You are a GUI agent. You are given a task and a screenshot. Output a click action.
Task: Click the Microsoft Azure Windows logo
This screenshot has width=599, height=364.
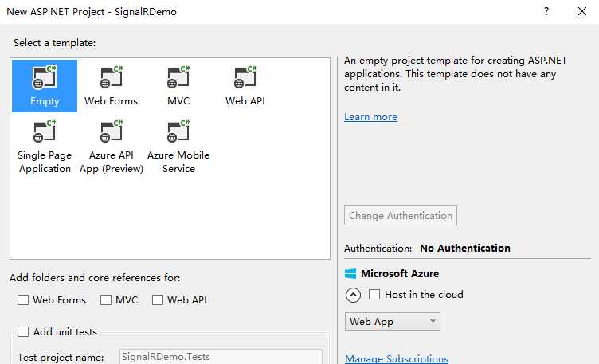(350, 273)
